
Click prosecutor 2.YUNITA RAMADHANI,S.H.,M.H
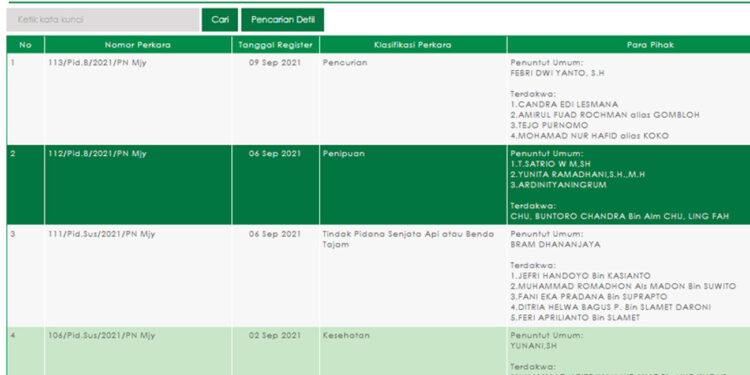point(577,175)
